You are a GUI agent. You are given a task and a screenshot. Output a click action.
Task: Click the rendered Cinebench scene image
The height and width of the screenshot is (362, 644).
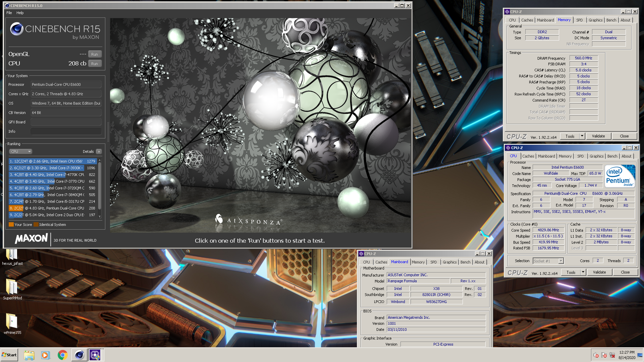coord(260,125)
